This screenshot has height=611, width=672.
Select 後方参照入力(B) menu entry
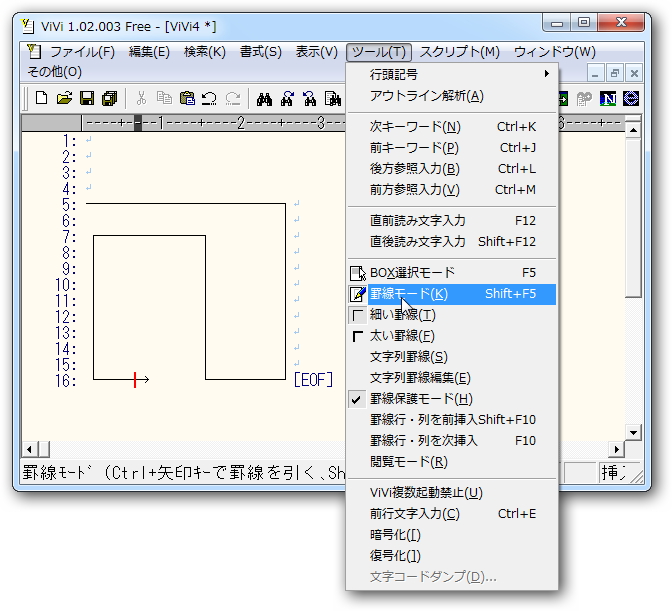tap(451, 169)
